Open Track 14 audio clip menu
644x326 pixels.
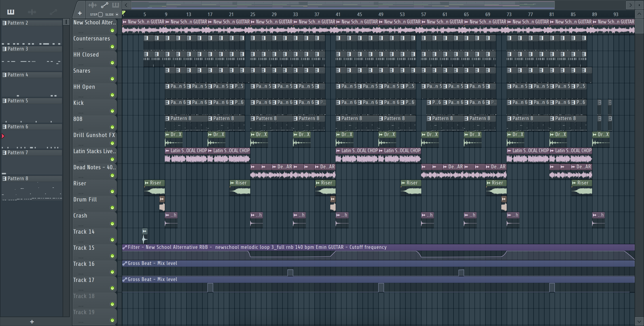(144, 231)
